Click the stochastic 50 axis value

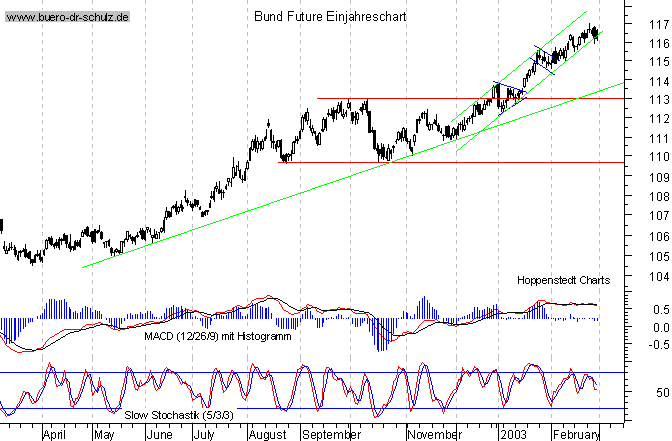pos(663,393)
